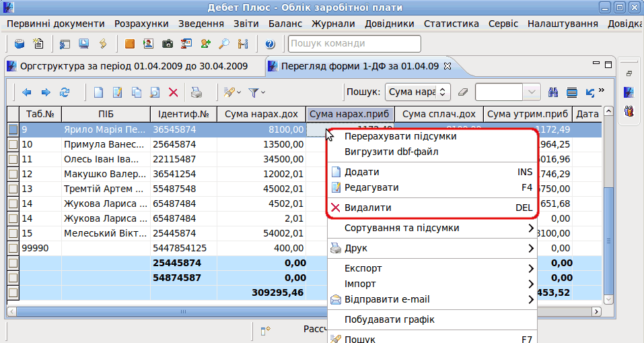644x343 pixels.
Task: Click the blue database cylinder toolbar icon
Action: click(20, 44)
